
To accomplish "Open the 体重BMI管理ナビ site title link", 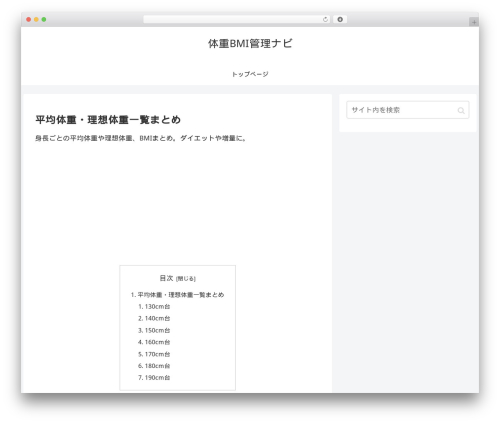I will (250, 44).
